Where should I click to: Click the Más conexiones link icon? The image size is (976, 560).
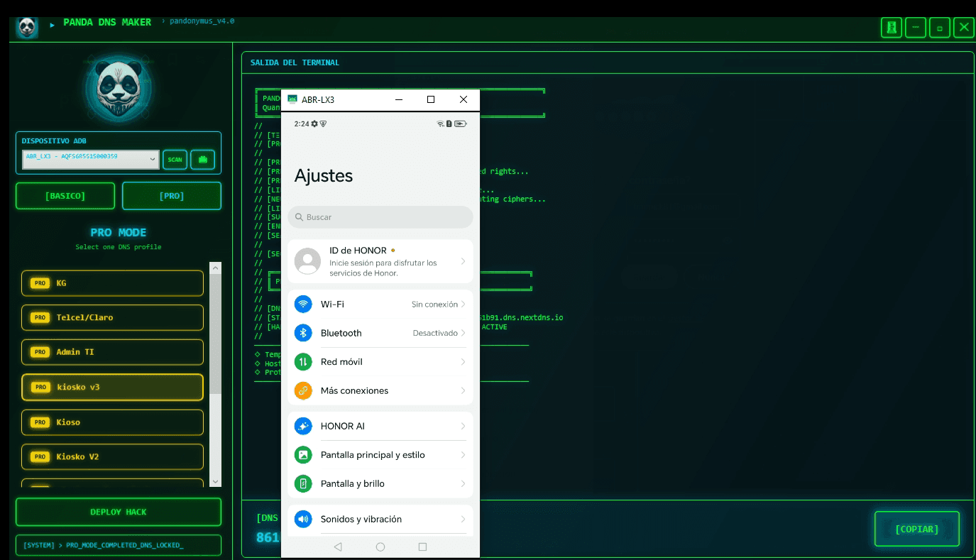tap(303, 390)
